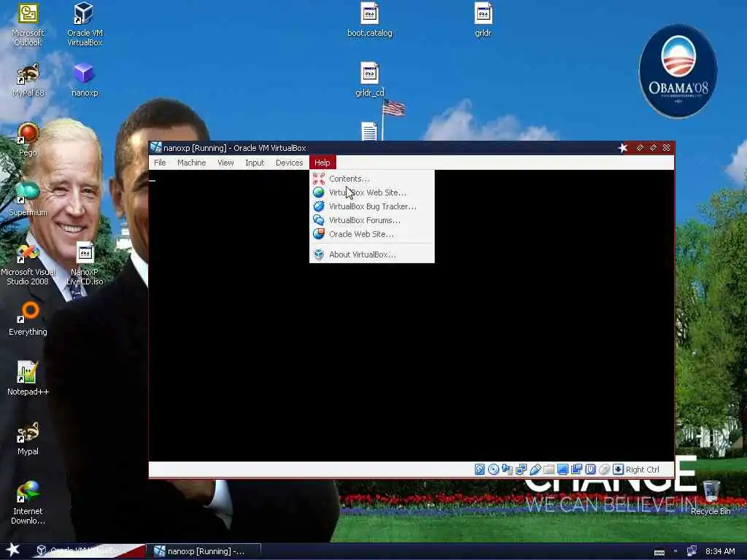The height and width of the screenshot is (560, 747).
Task: Click the keyboard icon in system tray
Action: click(x=659, y=552)
